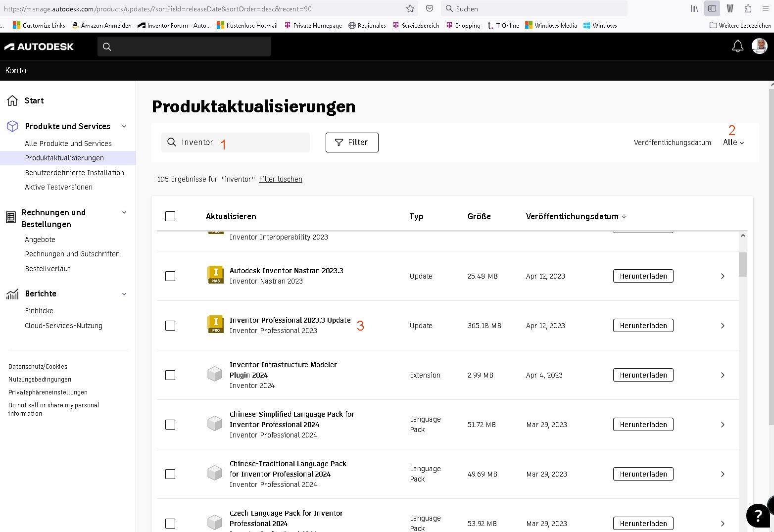Click the cube icon of Czech Language Pack
The width and height of the screenshot is (774, 532).
coord(215,523)
